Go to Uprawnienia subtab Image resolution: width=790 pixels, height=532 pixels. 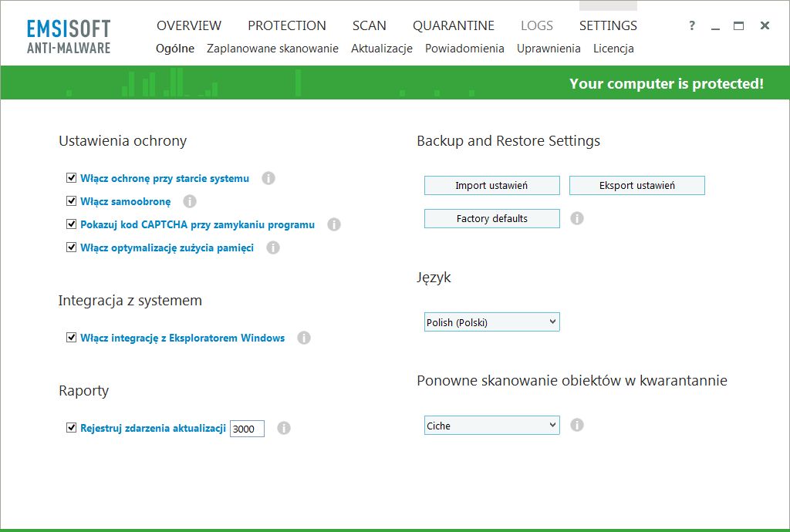coord(549,49)
